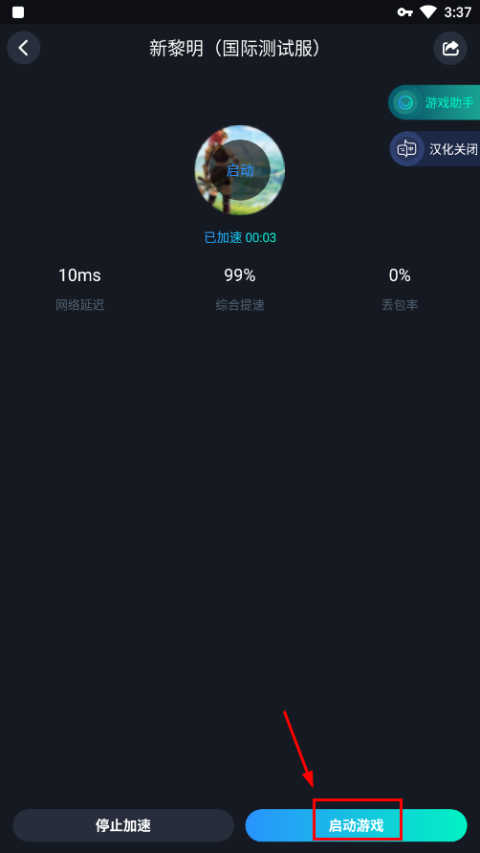Select the 0% packet loss value
Screen dimensions: 480x853
[399, 275]
